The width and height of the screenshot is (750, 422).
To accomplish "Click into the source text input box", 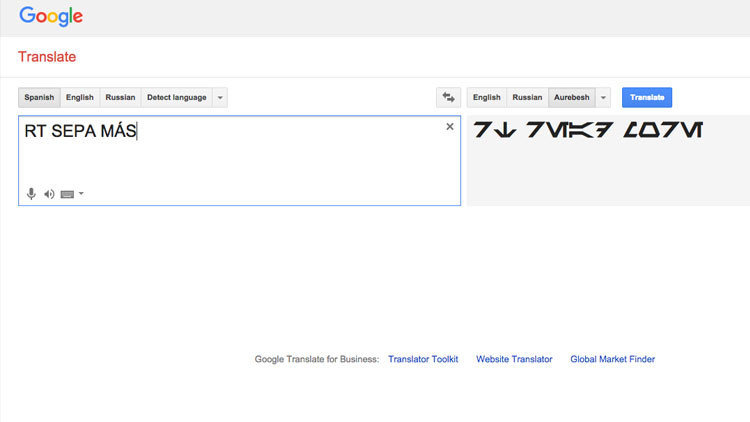I will click(x=240, y=160).
